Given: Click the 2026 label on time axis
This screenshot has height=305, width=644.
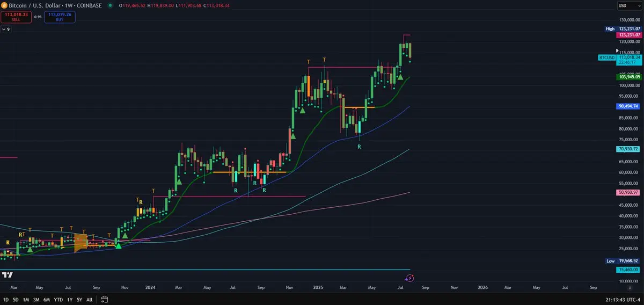Looking at the screenshot, I should (x=482, y=287).
